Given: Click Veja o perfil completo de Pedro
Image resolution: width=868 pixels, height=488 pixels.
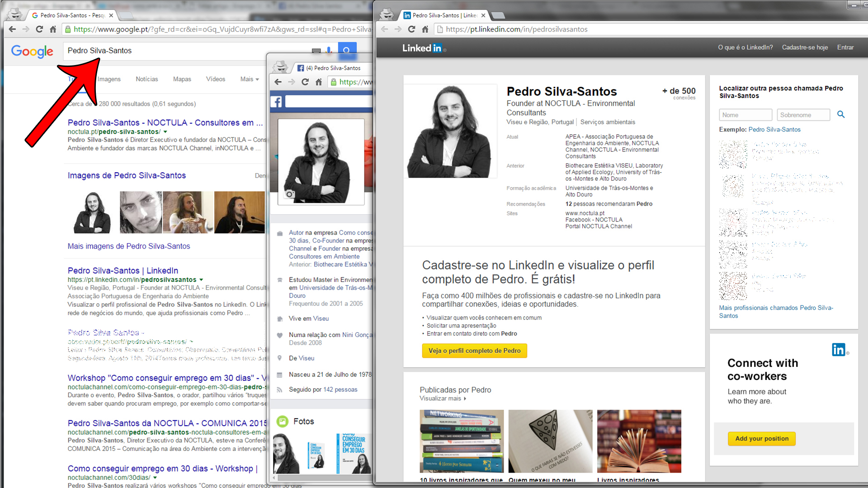Looking at the screenshot, I should tap(474, 351).
